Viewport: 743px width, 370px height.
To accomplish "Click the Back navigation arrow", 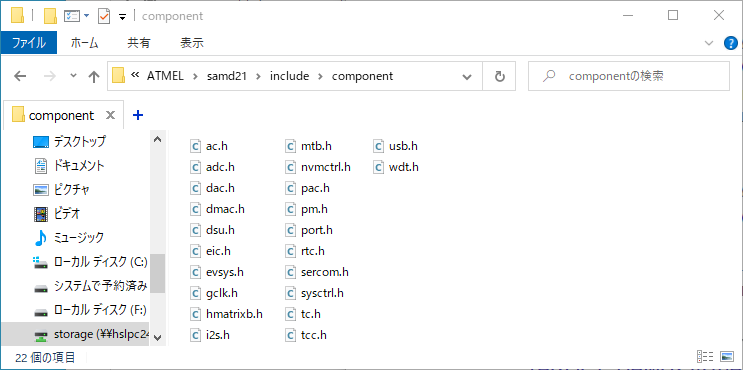I will tap(20, 76).
